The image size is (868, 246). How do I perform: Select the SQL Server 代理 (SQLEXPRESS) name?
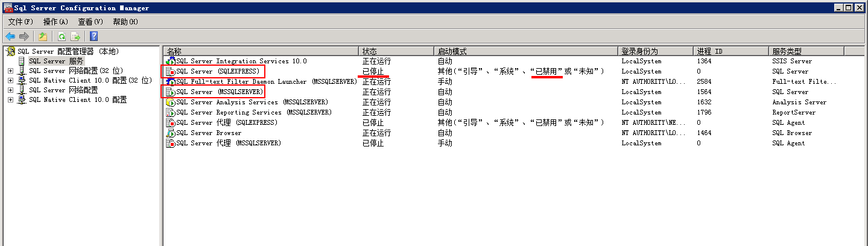pyautogui.click(x=227, y=122)
